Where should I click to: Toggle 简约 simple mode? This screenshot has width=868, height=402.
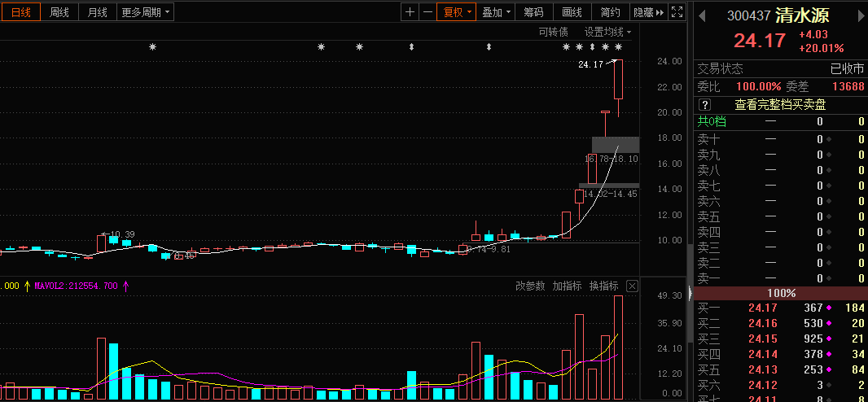click(610, 12)
